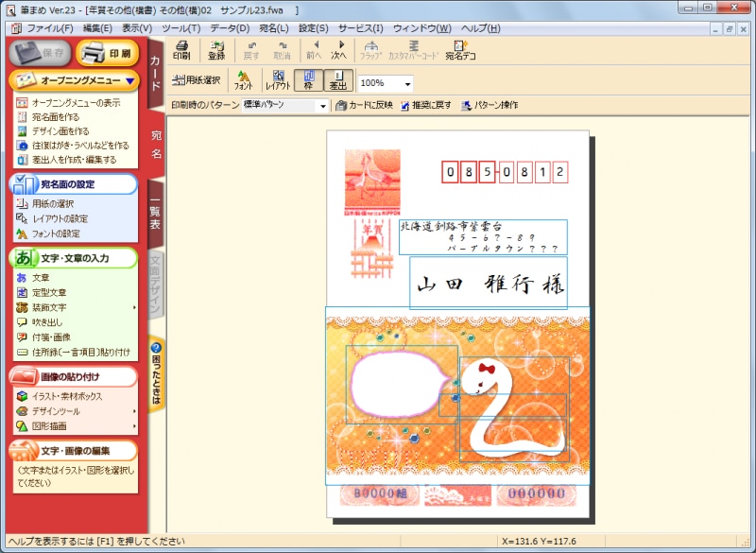This screenshot has height=553, width=756.
Task: Open the フォント font tool
Action: [x=243, y=80]
